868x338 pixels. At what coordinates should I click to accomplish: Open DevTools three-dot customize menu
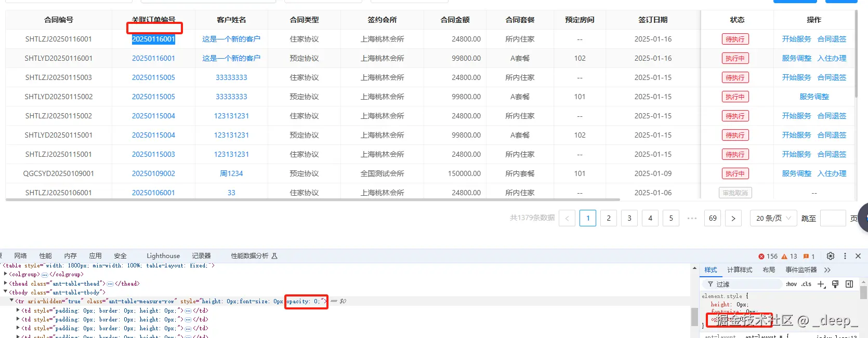(x=845, y=256)
